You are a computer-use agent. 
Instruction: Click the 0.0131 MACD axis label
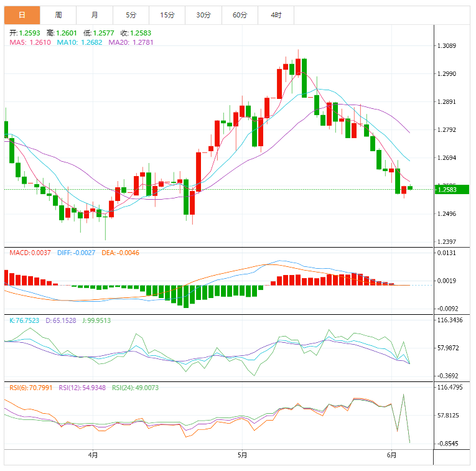[x=447, y=253]
